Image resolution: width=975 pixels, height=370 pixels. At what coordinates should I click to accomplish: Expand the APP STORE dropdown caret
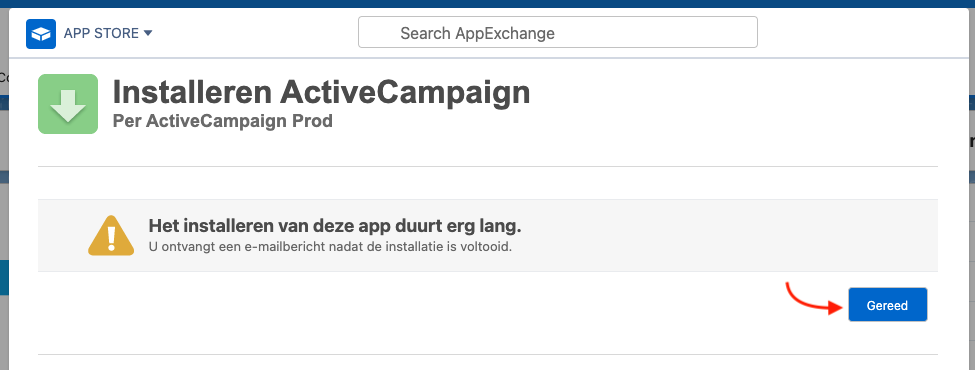coord(148,33)
